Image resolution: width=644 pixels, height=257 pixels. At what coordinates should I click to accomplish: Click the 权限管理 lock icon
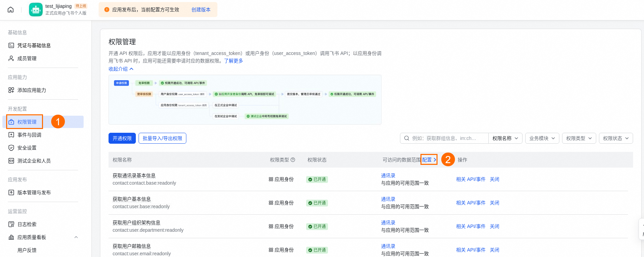[x=11, y=122]
